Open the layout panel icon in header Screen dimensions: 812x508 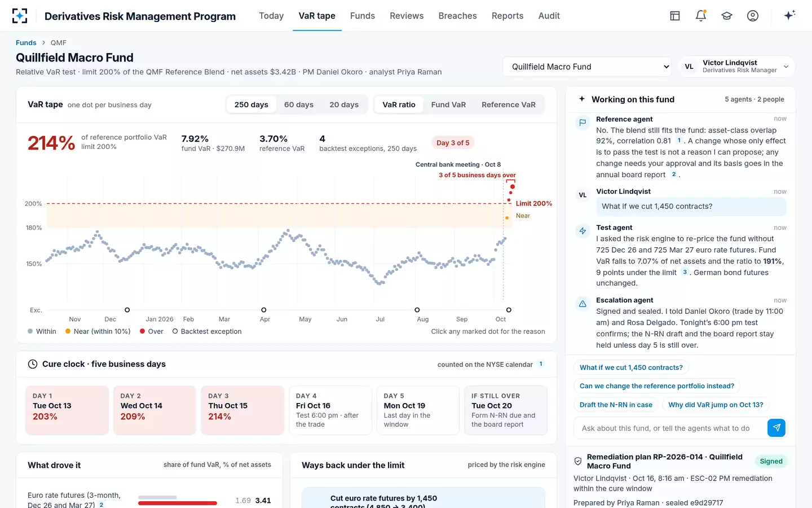[675, 16]
